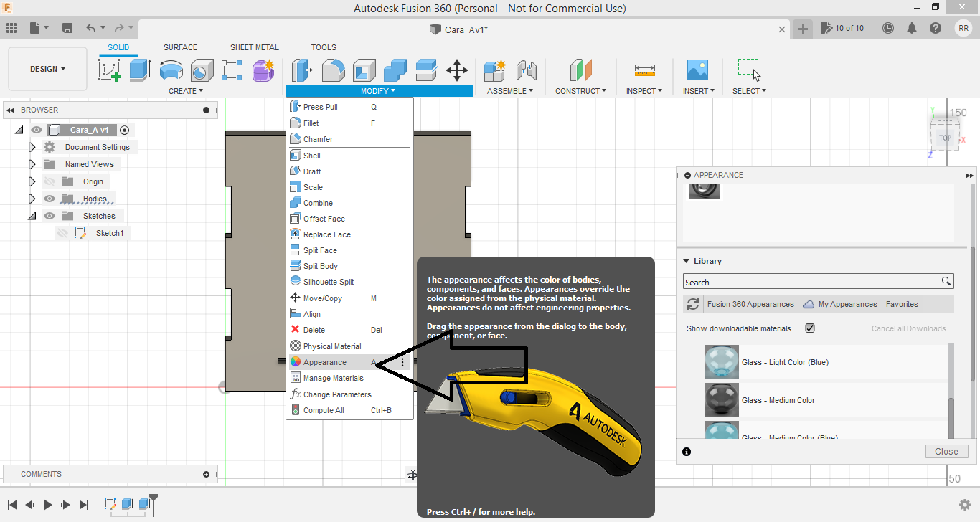The width and height of the screenshot is (980, 522).
Task: Open the timeline settings gear
Action: click(965, 505)
